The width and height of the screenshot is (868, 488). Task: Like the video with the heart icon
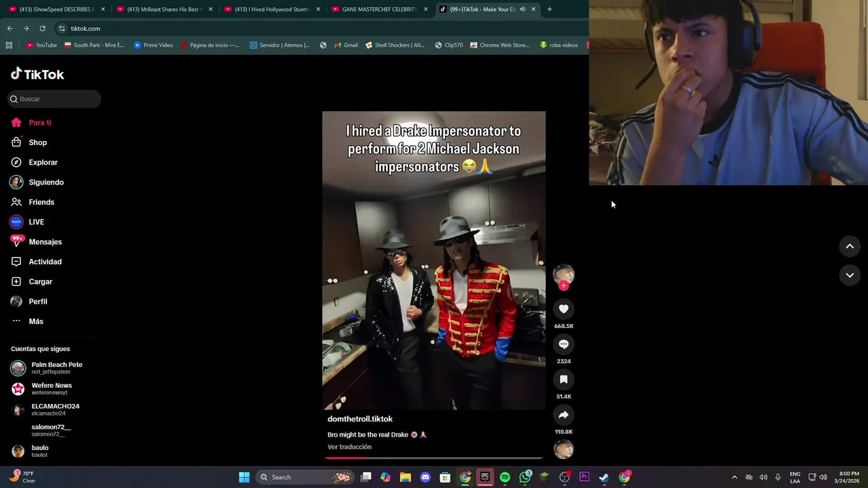click(564, 309)
